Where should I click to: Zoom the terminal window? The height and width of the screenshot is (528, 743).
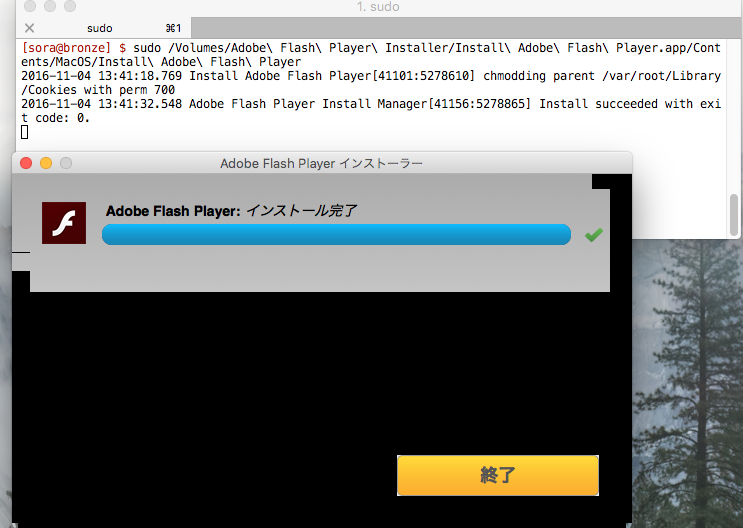coord(69,7)
